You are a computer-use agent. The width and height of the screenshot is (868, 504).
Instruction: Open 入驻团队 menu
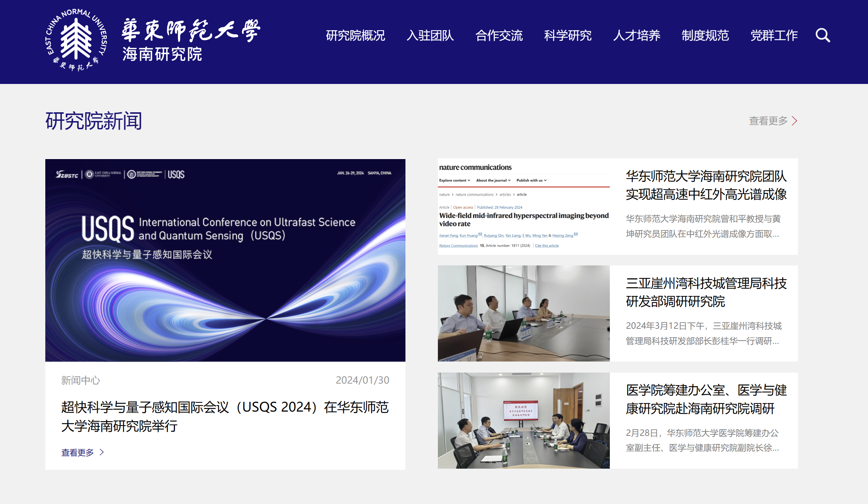point(430,36)
